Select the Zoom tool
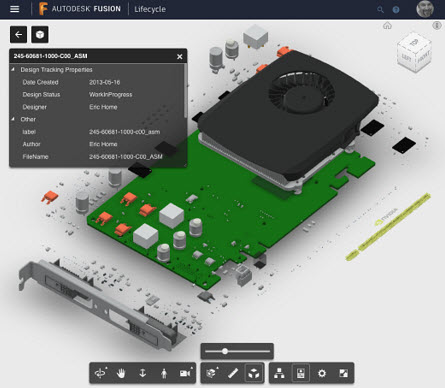 click(x=143, y=373)
